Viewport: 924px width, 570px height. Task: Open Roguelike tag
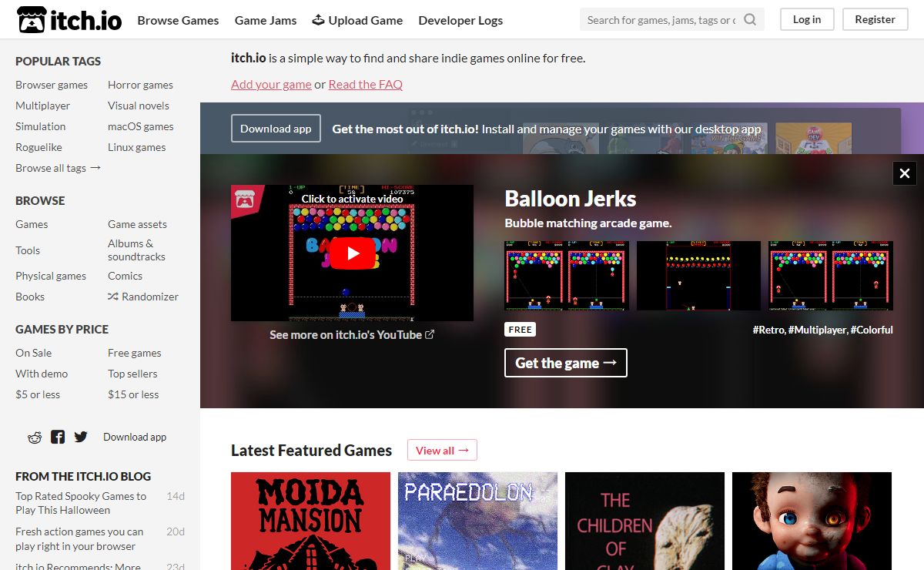[38, 147]
